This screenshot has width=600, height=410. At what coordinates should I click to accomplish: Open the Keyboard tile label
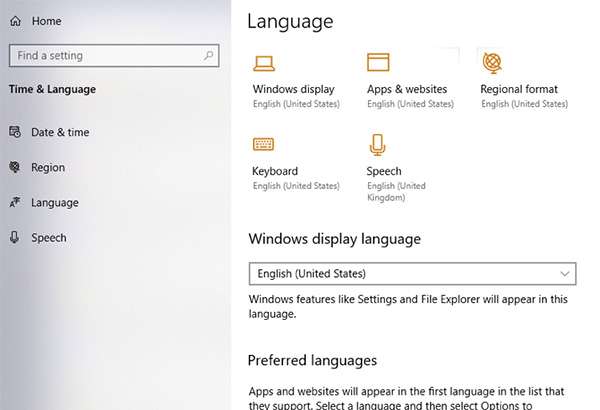click(x=275, y=171)
